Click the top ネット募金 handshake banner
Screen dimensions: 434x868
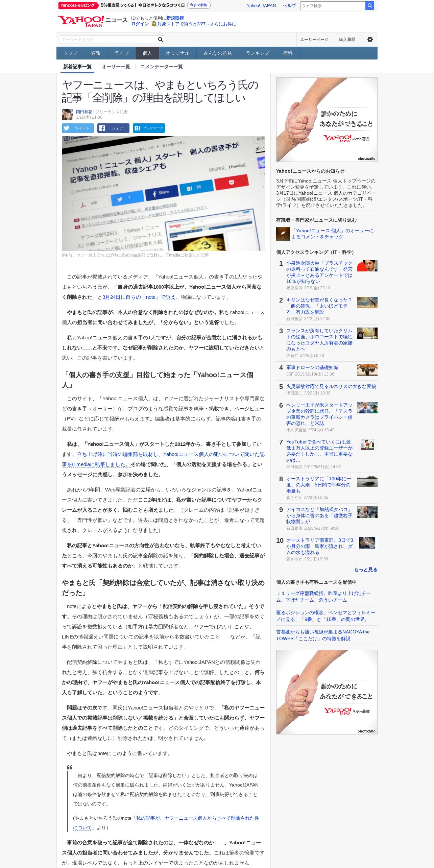pos(327,120)
